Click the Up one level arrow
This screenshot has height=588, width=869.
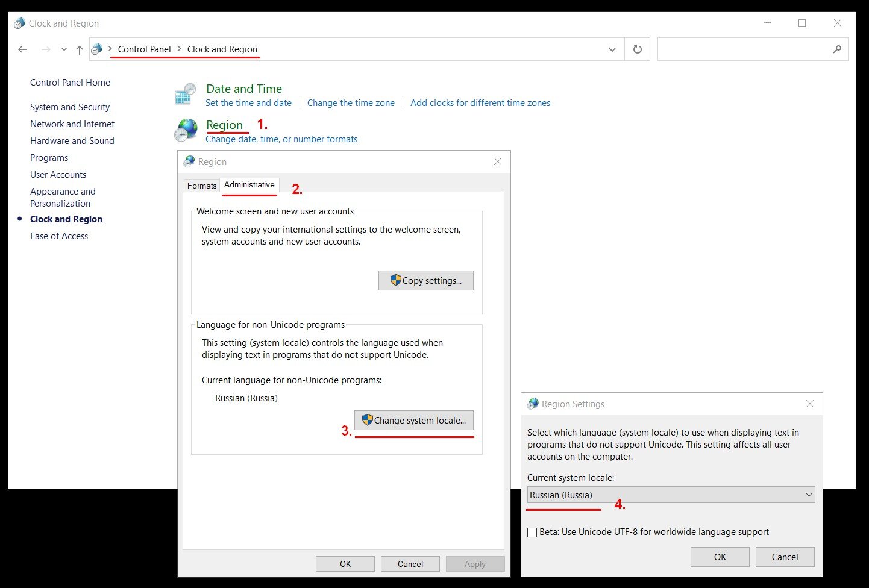pos(79,49)
